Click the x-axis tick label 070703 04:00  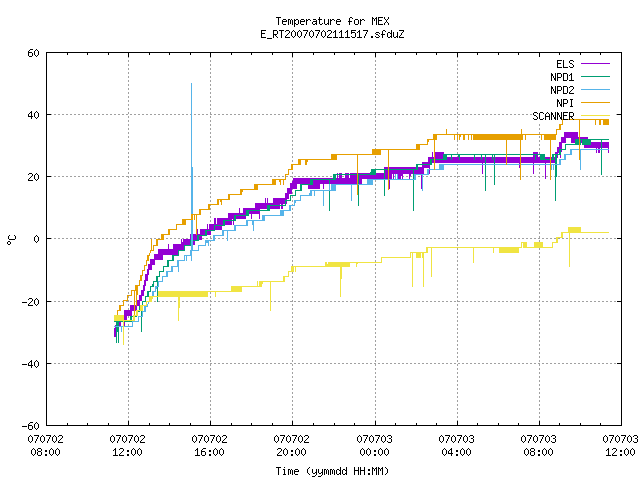coord(456,446)
